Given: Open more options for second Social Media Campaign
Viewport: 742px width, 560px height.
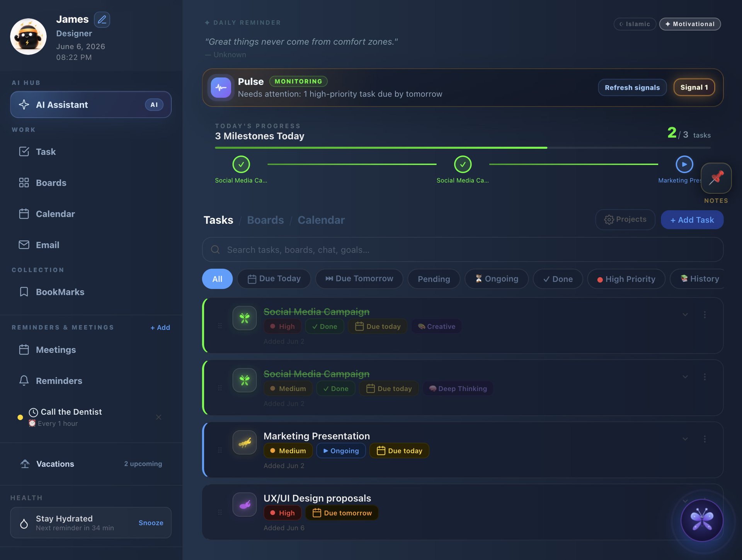Looking at the screenshot, I should pos(705,377).
